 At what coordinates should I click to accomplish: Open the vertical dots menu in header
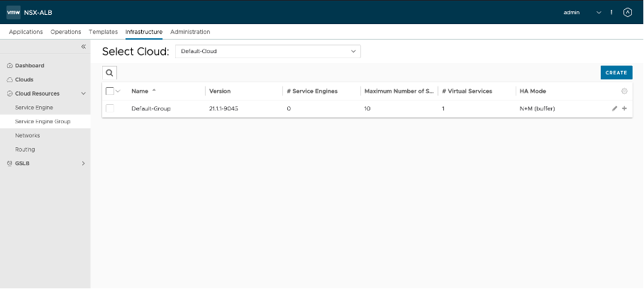pyautogui.click(x=611, y=12)
